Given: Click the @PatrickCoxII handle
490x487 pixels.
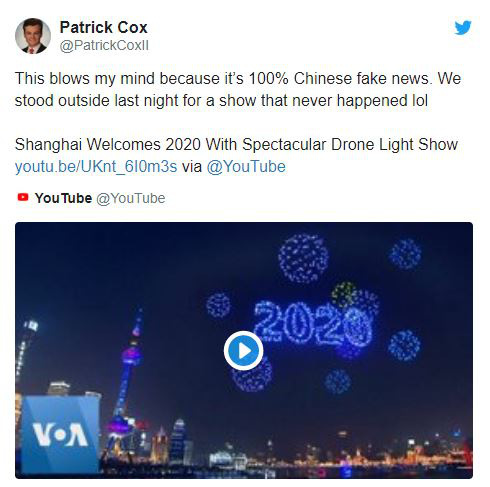Looking at the screenshot, I should click(x=104, y=45).
